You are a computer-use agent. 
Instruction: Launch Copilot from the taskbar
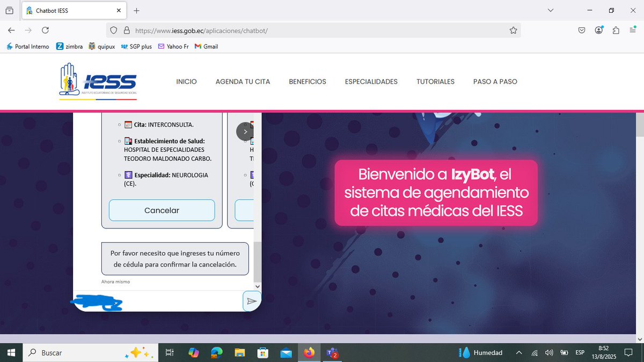(x=194, y=352)
